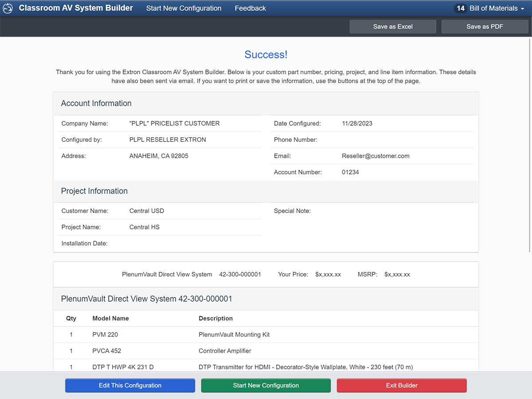Click the Your Price $x,xxx.xx value
The height and width of the screenshot is (399, 532).
coord(328,275)
